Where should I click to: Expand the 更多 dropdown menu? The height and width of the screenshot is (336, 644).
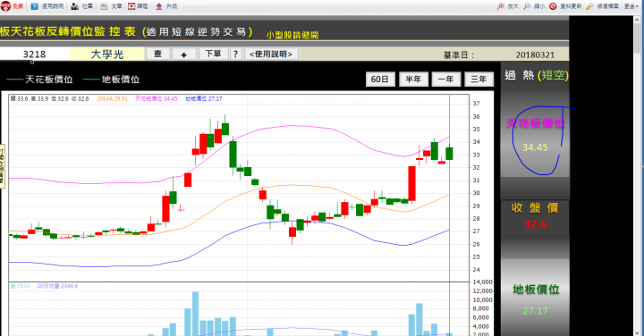(x=631, y=6)
